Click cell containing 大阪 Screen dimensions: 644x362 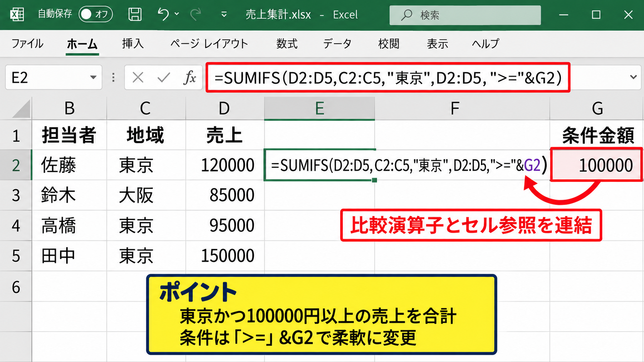click(x=146, y=195)
